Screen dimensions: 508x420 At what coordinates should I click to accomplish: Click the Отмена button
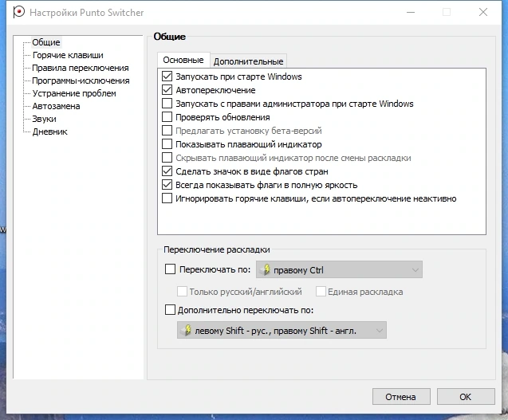tap(401, 397)
